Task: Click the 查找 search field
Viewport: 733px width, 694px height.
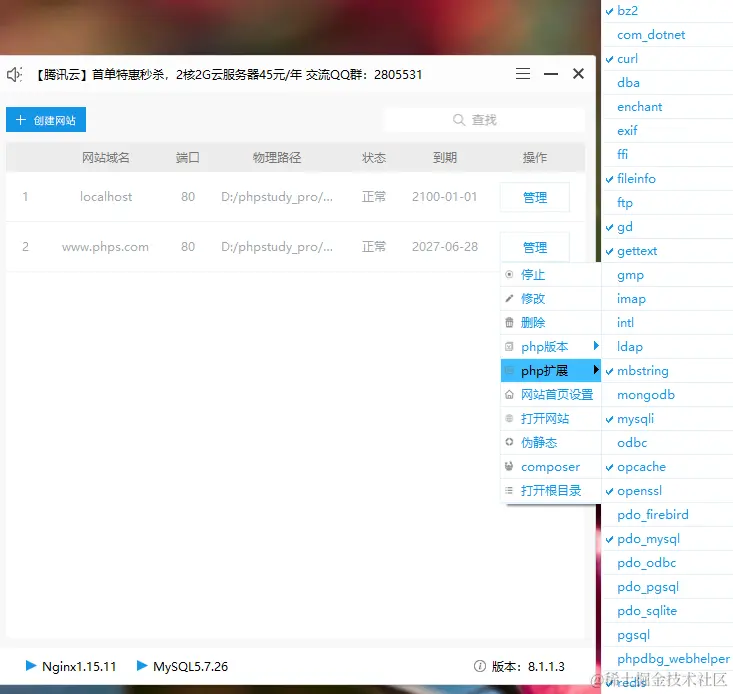Action: (484, 120)
